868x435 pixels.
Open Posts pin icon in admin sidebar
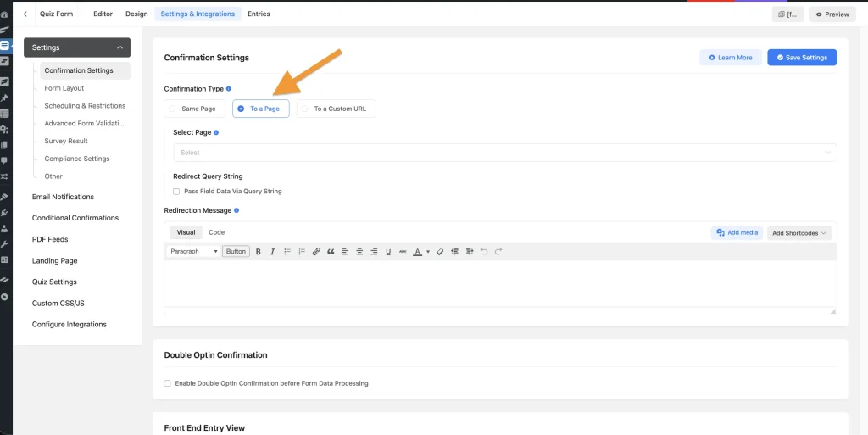4,98
